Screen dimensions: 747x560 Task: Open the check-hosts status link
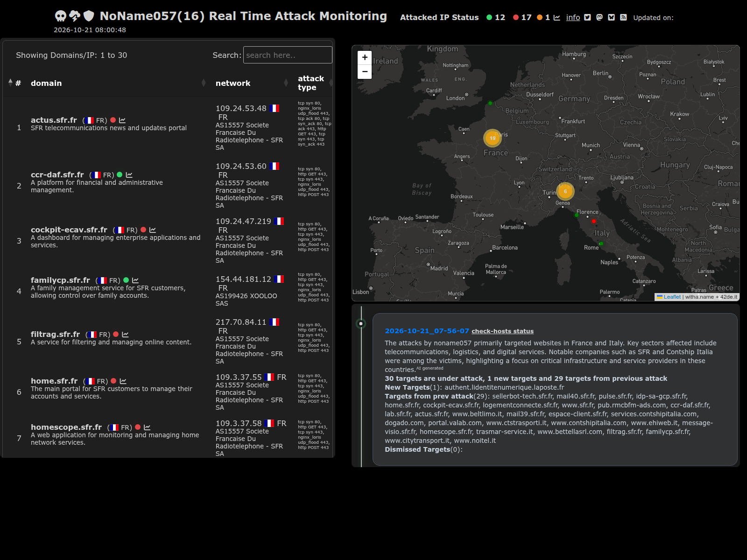coord(502,331)
